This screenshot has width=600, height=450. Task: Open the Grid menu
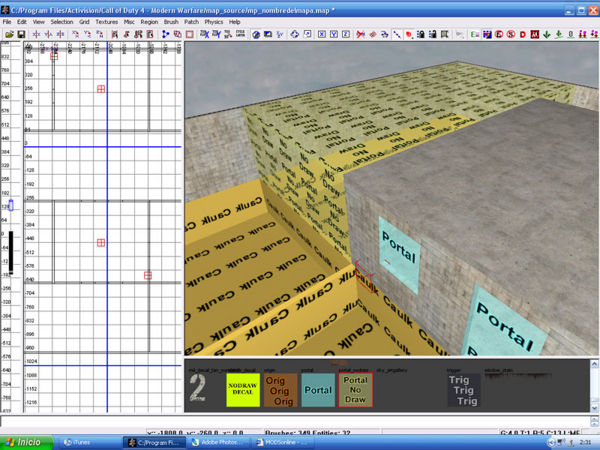(84, 22)
